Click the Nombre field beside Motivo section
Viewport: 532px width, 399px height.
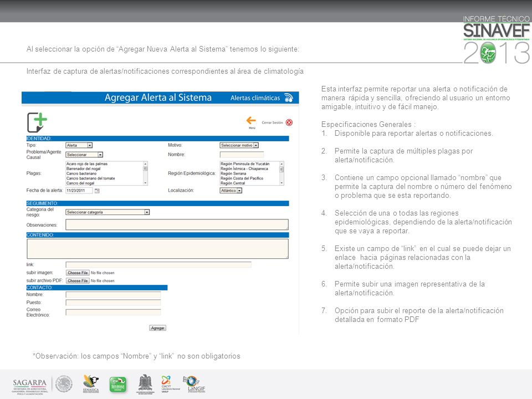click(242, 155)
